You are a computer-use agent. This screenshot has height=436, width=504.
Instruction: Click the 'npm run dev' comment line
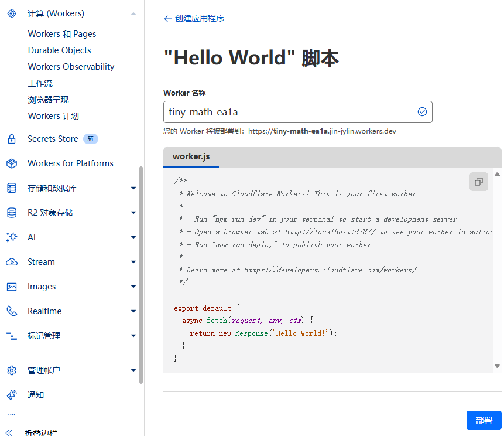point(318,219)
